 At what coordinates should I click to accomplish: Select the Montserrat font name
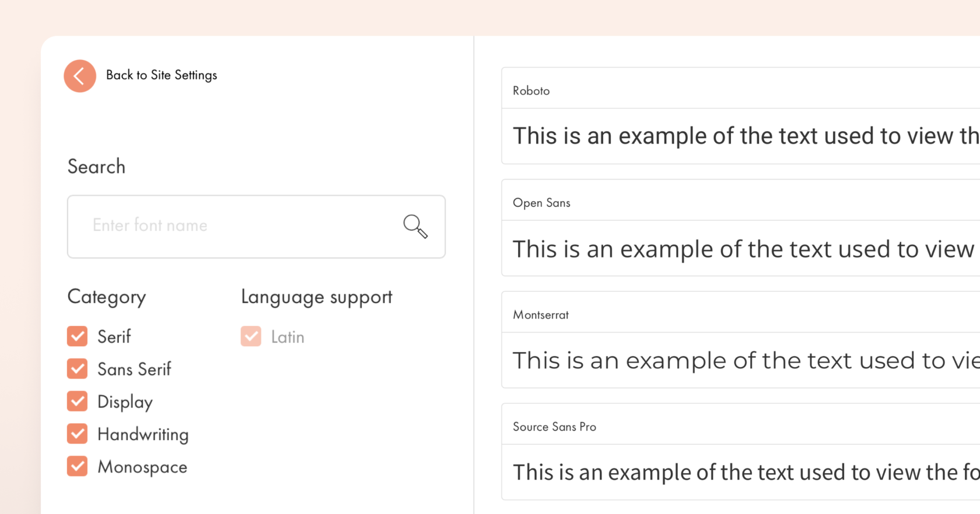[x=540, y=315]
